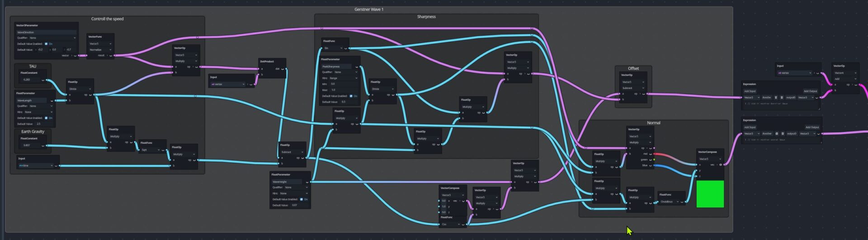Viewport: 868px width, 240px height.
Task: Open the VectorOp Add operator dropdown
Action: [x=845, y=79]
